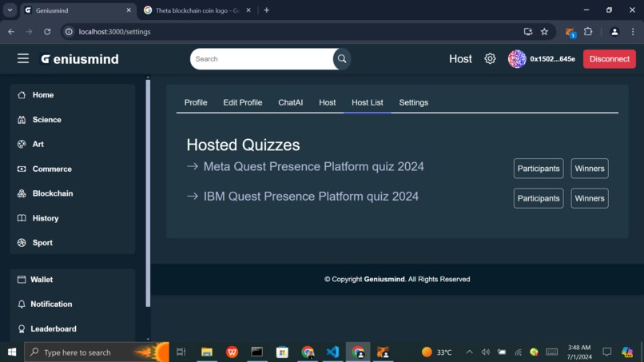
Task: Click wallet address 0x1502...645e
Action: coord(552,59)
